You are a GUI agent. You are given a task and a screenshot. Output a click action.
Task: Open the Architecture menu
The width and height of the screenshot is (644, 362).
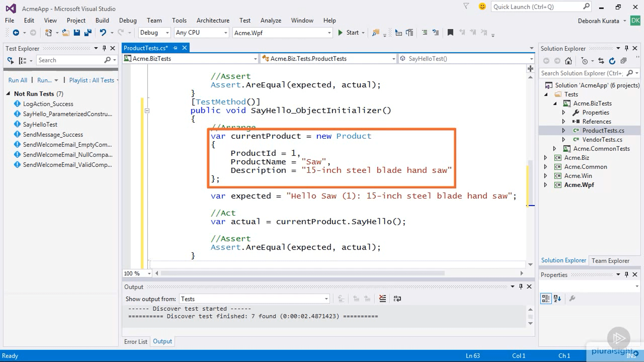click(213, 20)
